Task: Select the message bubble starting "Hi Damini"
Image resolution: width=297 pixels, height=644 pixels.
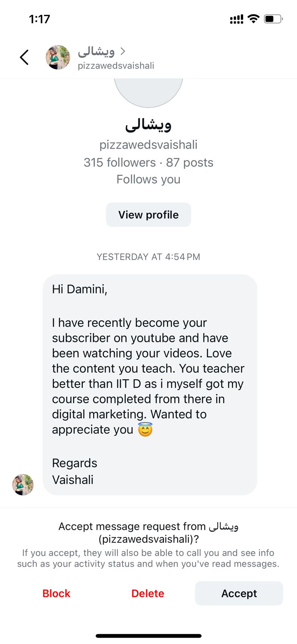Action: pyautogui.click(x=150, y=384)
